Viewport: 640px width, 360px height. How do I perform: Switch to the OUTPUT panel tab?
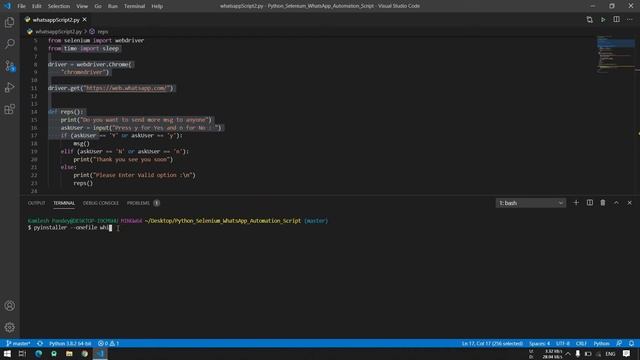(x=36, y=203)
